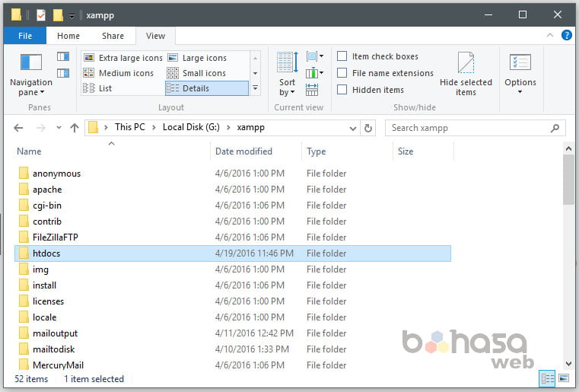The width and height of the screenshot is (579, 392).
Task: Open the File menu tab
Action: [25, 36]
